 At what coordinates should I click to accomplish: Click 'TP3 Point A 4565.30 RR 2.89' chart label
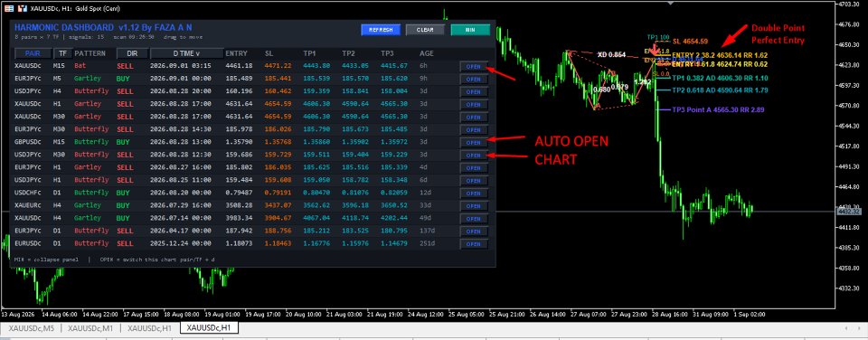click(x=718, y=109)
